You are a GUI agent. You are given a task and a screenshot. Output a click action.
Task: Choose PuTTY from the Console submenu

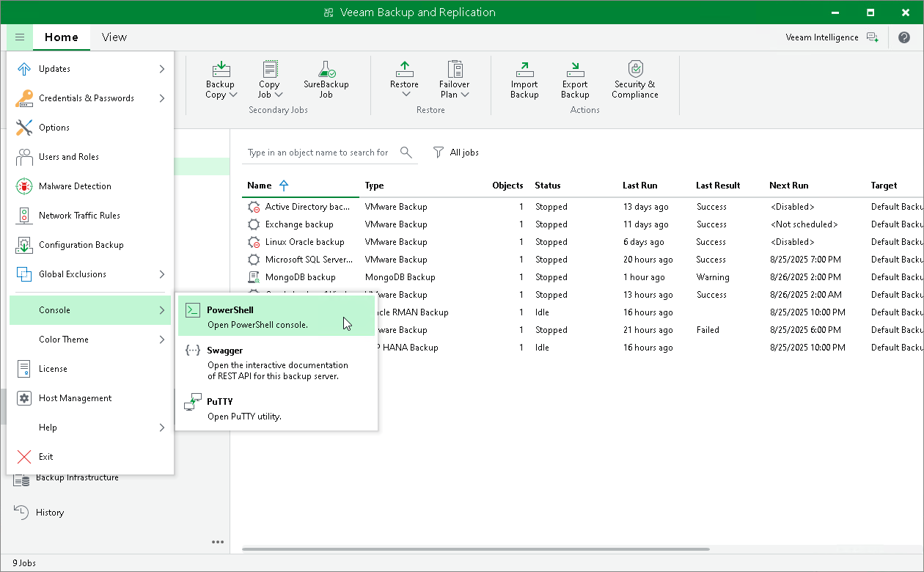(276, 408)
